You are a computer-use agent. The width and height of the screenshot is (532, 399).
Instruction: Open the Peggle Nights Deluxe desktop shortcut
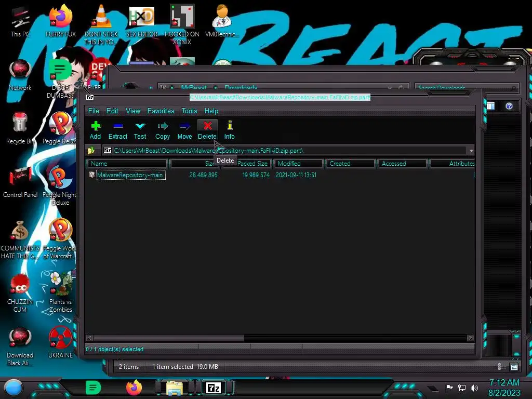tap(60, 186)
